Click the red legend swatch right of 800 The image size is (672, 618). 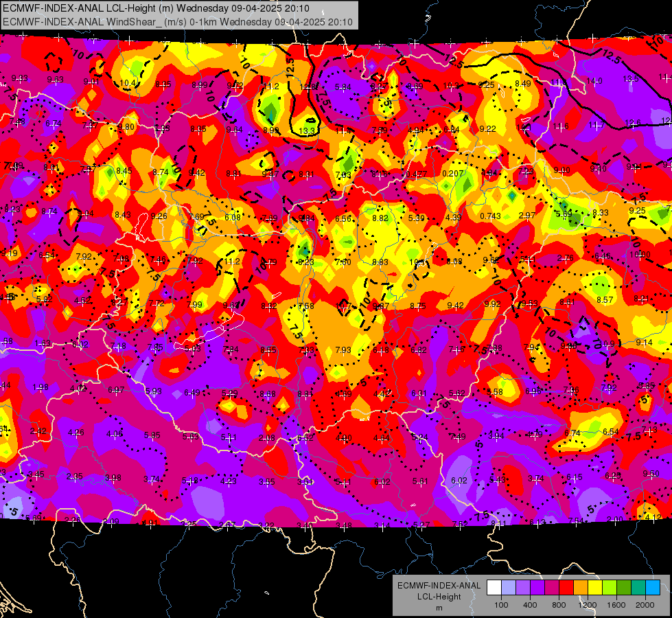(x=566, y=588)
